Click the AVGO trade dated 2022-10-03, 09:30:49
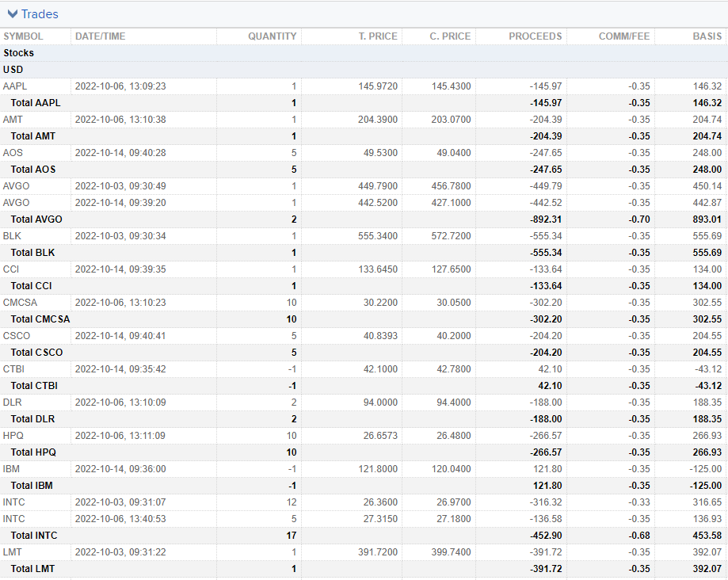 coord(120,186)
